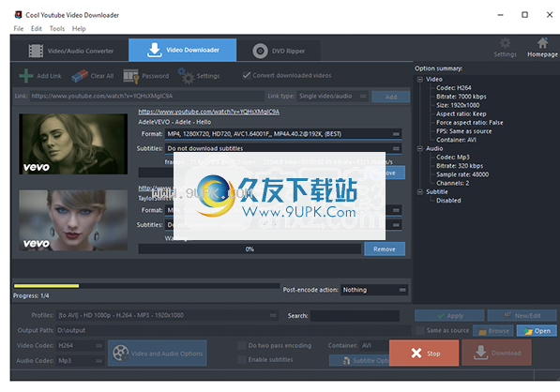The width and height of the screenshot is (560, 392).
Task: Collapse the Subtitle tree node
Action: point(420,191)
